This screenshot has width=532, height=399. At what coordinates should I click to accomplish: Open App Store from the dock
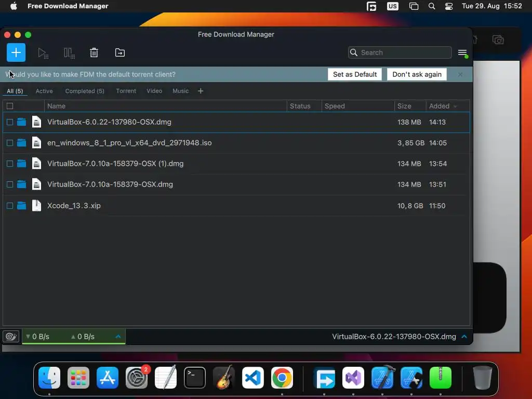[x=108, y=378]
